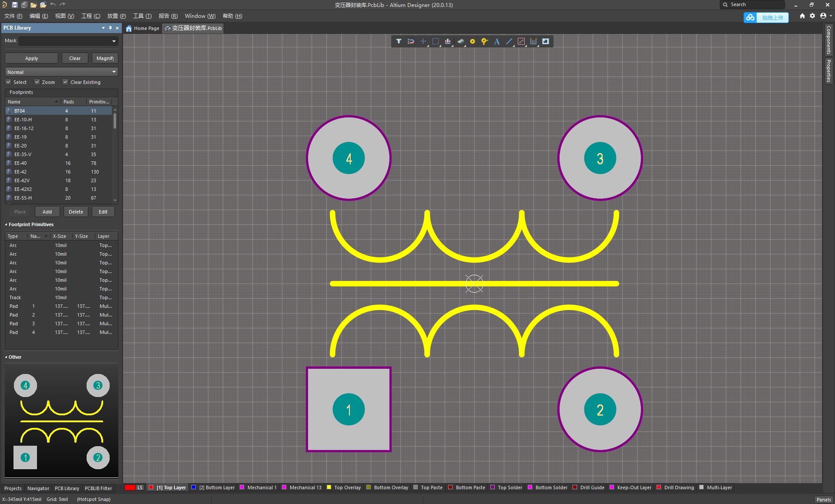Select the move objects cross tool

423,41
